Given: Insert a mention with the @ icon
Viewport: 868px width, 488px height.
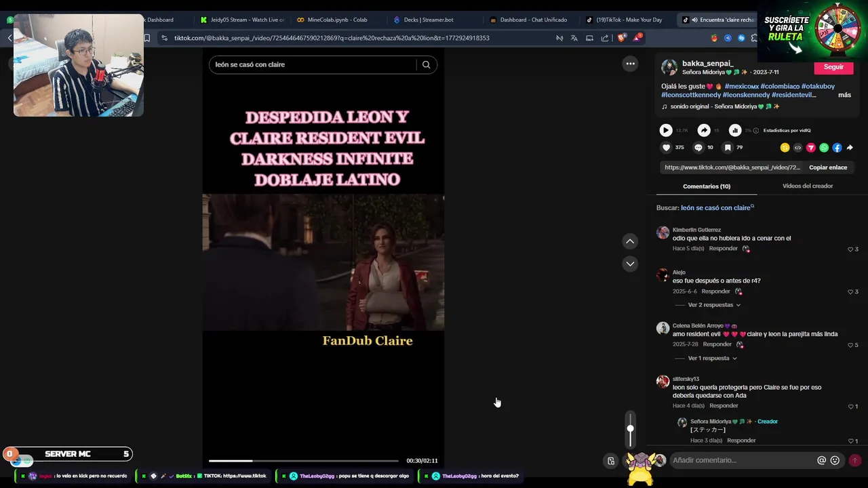Looking at the screenshot, I should coord(821,460).
